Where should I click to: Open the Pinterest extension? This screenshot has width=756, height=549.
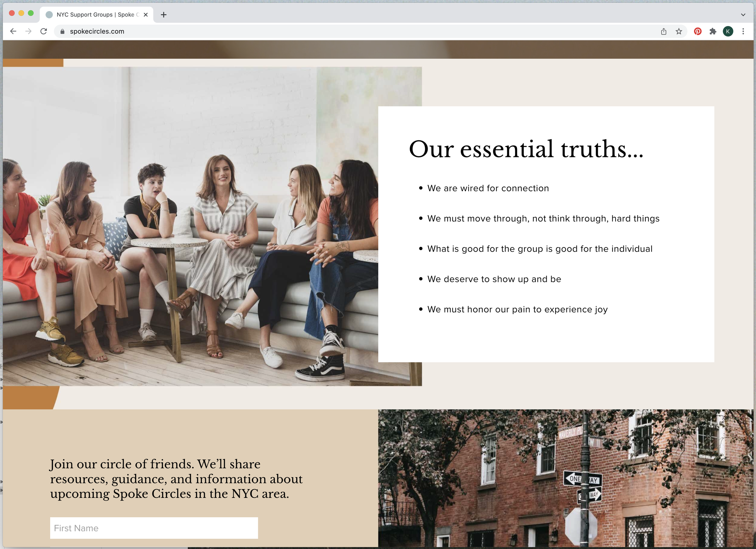[x=697, y=31]
